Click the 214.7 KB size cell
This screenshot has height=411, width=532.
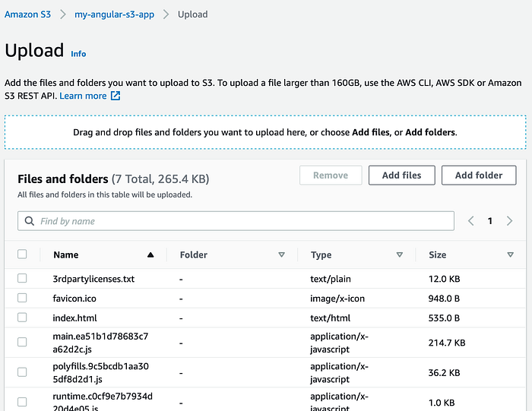[447, 343]
